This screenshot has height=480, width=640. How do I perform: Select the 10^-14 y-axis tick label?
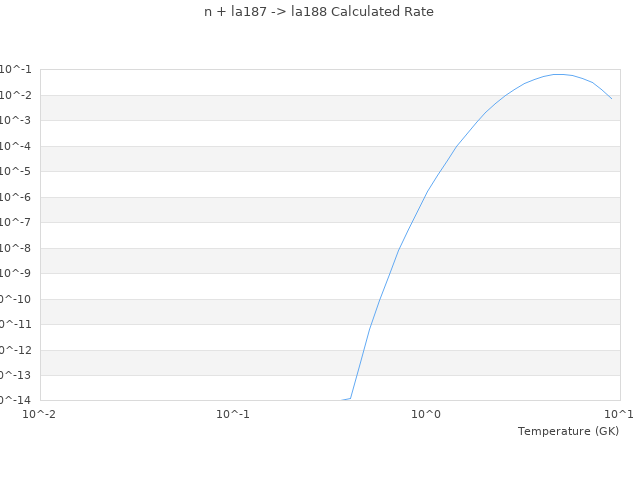tap(16, 400)
